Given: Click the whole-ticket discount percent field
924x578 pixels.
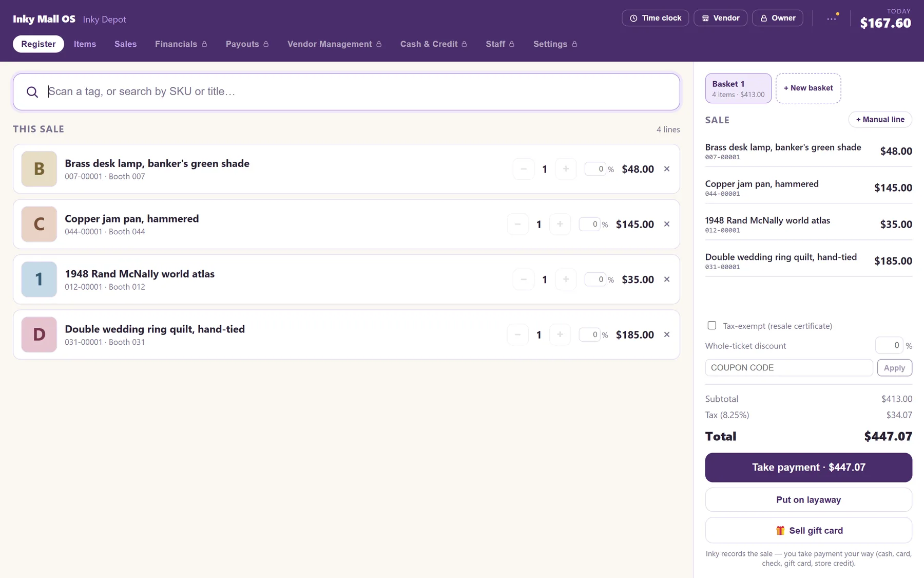Looking at the screenshot, I should [x=889, y=345].
